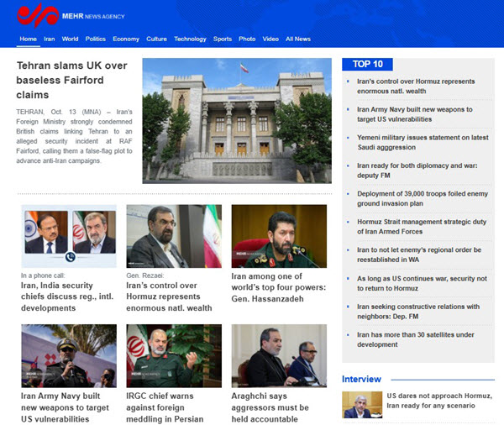Open Hormuz Strait management strategic duty item
The width and height of the screenshot is (504, 425).
(422, 226)
